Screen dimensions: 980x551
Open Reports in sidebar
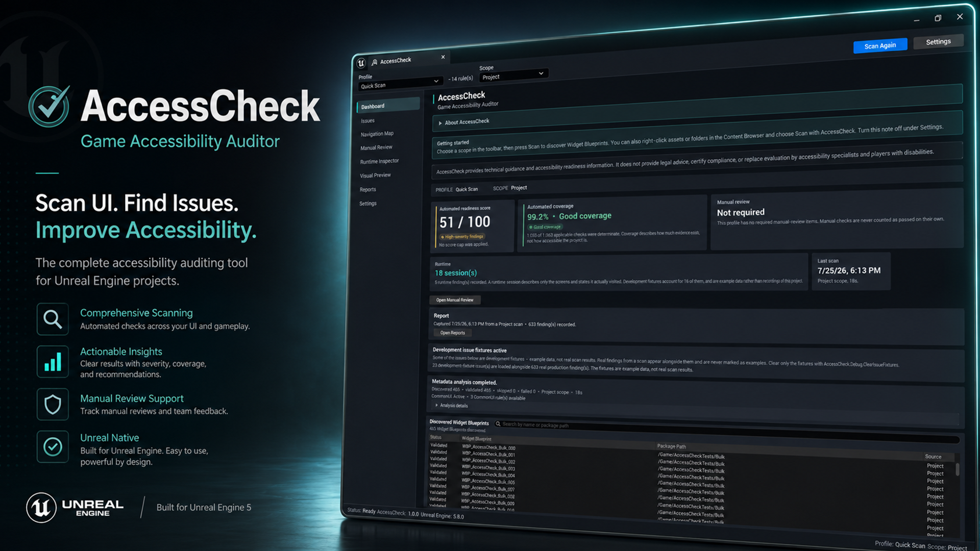click(x=367, y=189)
